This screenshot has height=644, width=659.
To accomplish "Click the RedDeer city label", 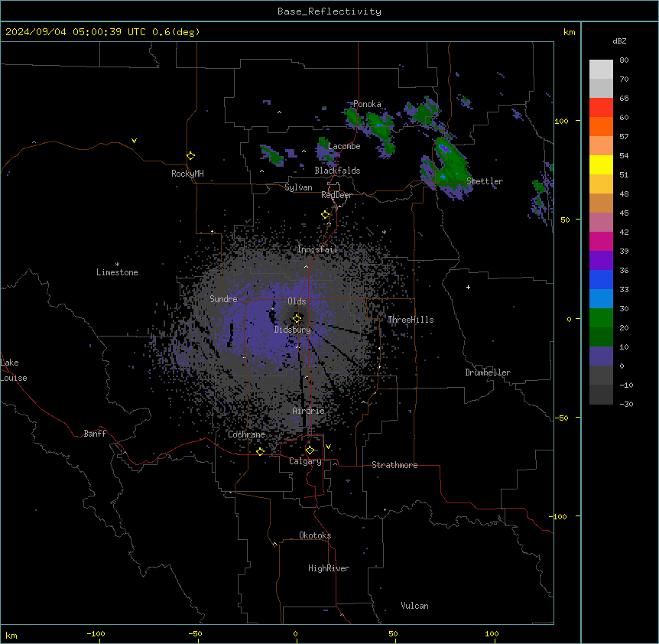I will [x=336, y=195].
